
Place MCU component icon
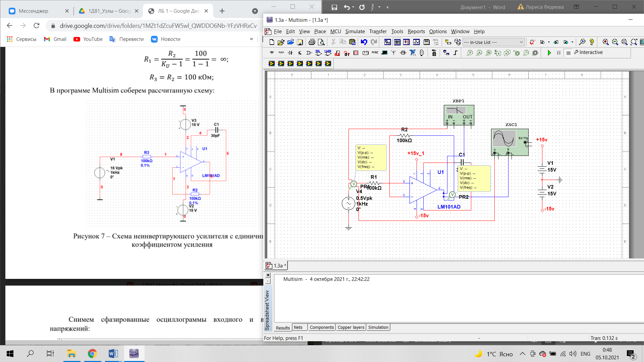coord(434,53)
